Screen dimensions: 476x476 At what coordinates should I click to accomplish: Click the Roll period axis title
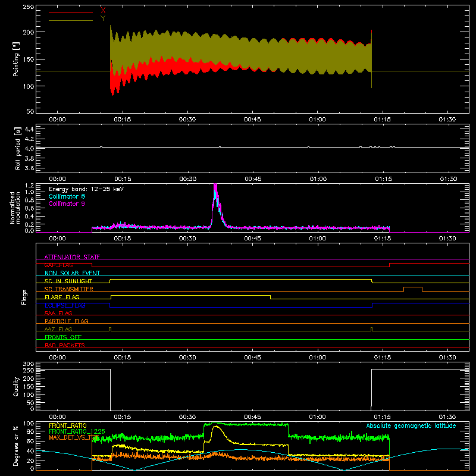coord(17,148)
